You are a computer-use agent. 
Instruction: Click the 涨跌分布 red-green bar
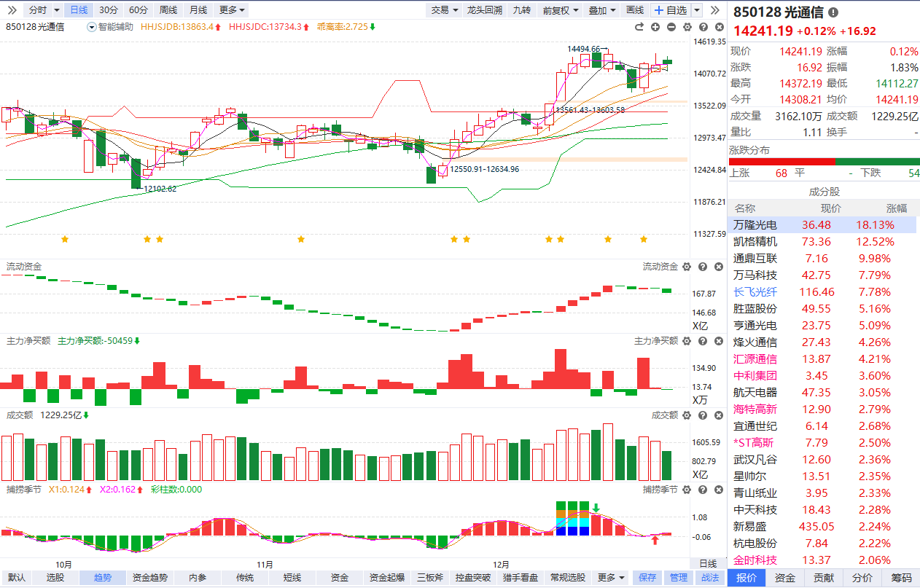[x=824, y=162]
